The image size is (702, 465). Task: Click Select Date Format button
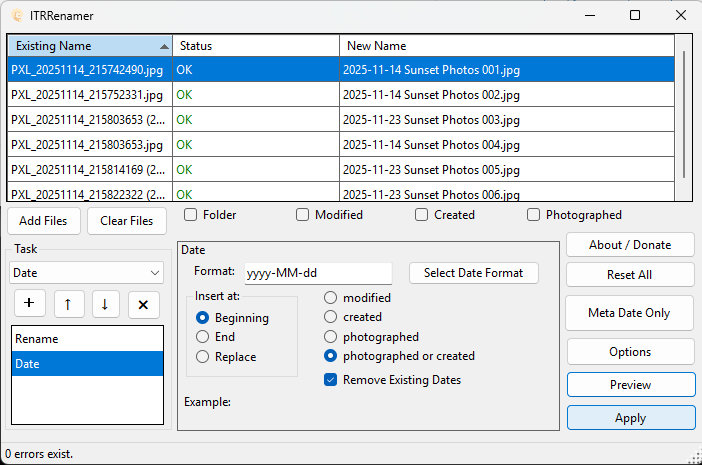474,273
